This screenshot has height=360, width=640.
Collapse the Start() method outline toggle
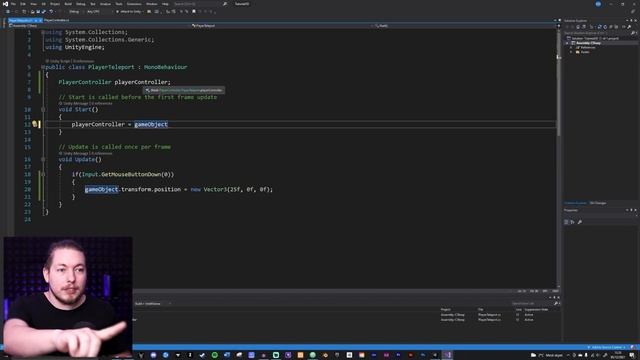[43, 109]
